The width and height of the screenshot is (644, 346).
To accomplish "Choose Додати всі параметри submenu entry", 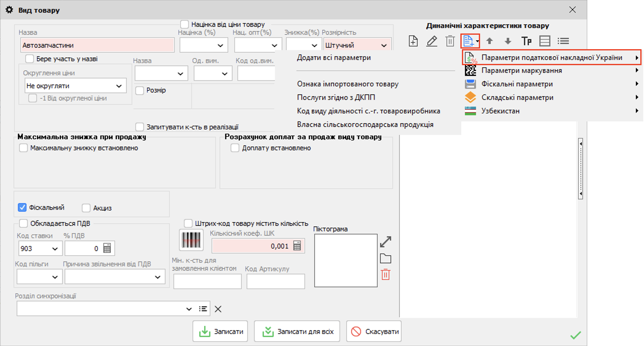I will (334, 58).
